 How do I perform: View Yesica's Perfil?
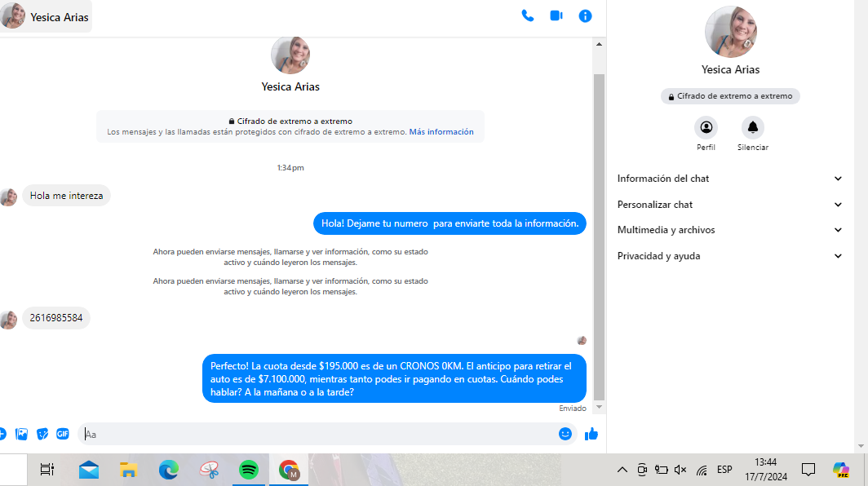(706, 127)
